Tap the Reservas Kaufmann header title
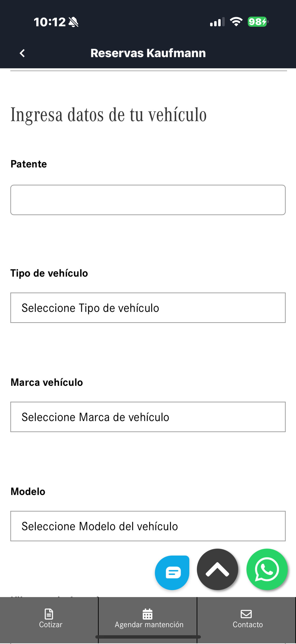 (148, 53)
